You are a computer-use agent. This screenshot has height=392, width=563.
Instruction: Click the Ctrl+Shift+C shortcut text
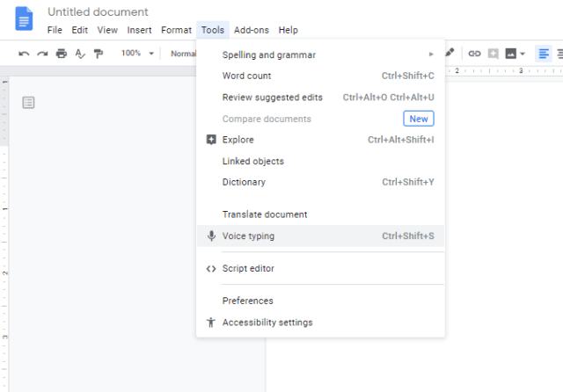408,76
